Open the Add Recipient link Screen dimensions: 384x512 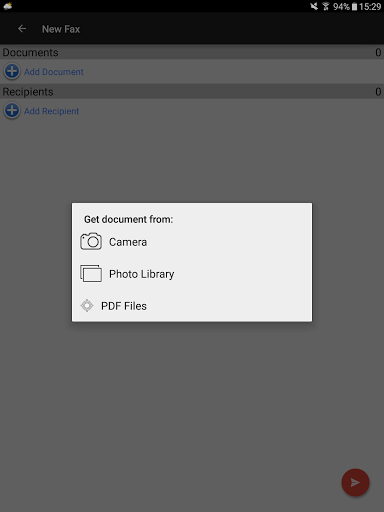click(52, 111)
